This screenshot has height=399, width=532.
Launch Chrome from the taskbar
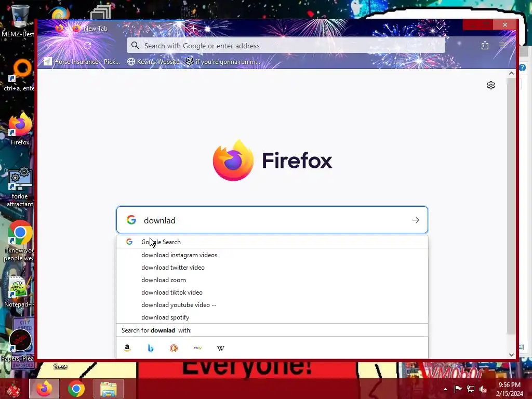[x=76, y=389]
